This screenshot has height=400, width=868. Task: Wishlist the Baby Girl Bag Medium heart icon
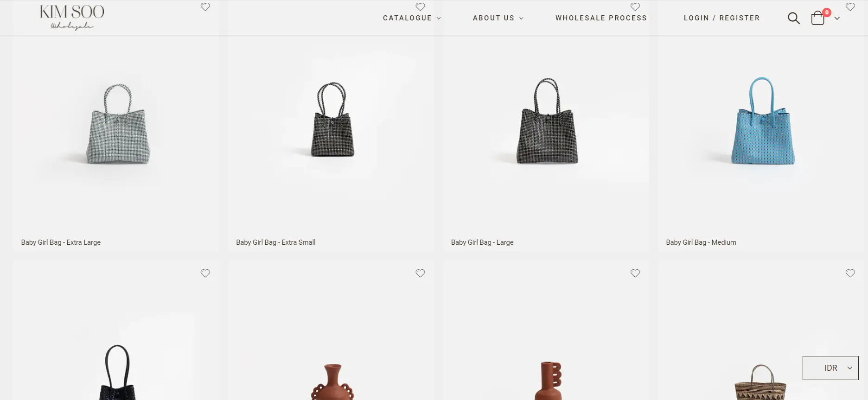[x=850, y=7]
